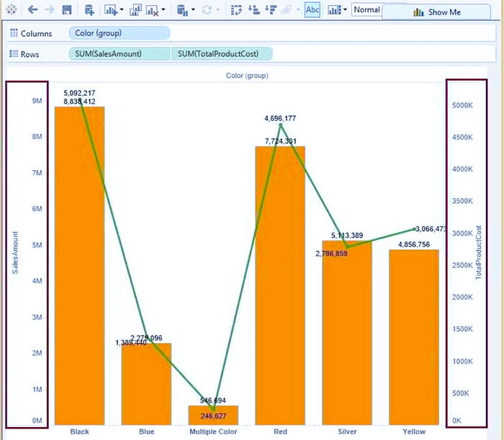Click the 5000K tick on the right axis
The width and height of the screenshot is (504, 440).
pos(462,105)
